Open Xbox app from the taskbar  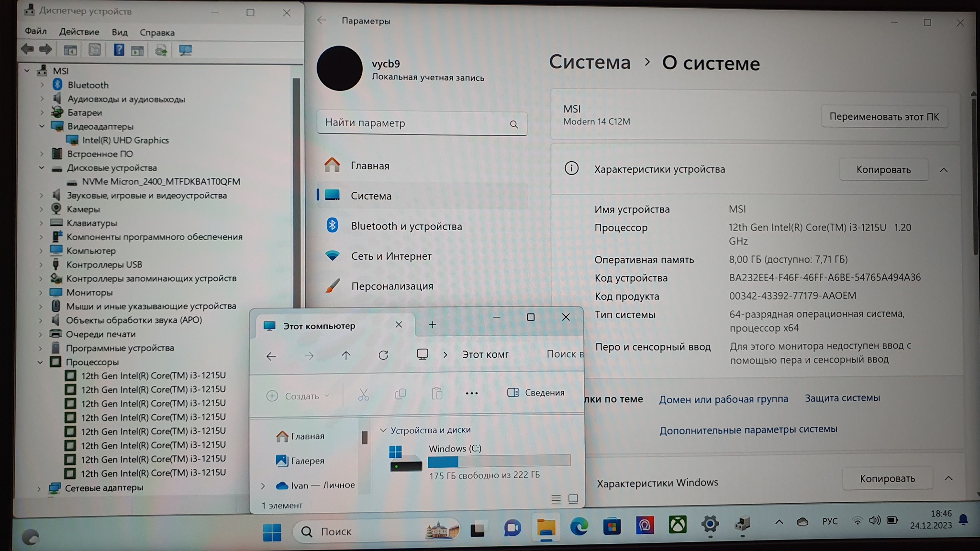pyautogui.click(x=678, y=526)
